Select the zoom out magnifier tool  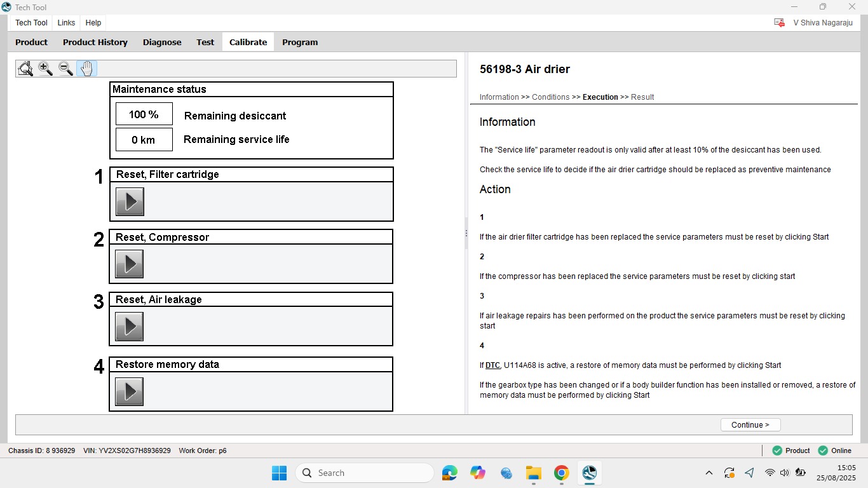(x=65, y=69)
